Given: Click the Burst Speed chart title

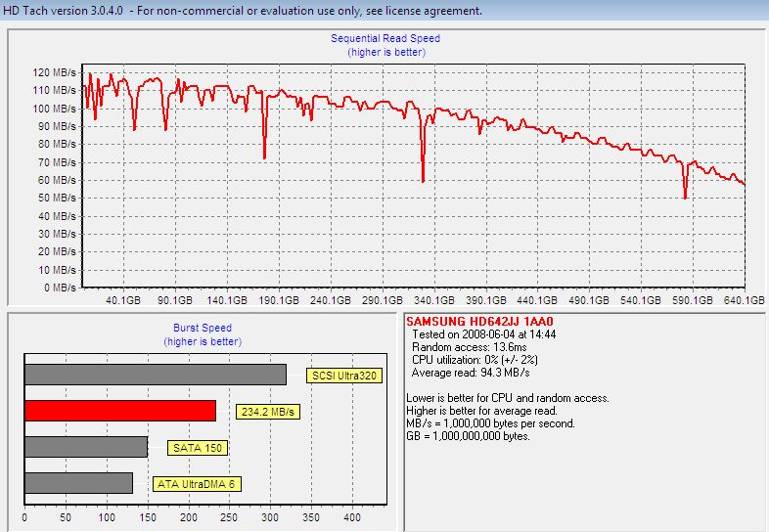Looking at the screenshot, I should click(202, 329).
